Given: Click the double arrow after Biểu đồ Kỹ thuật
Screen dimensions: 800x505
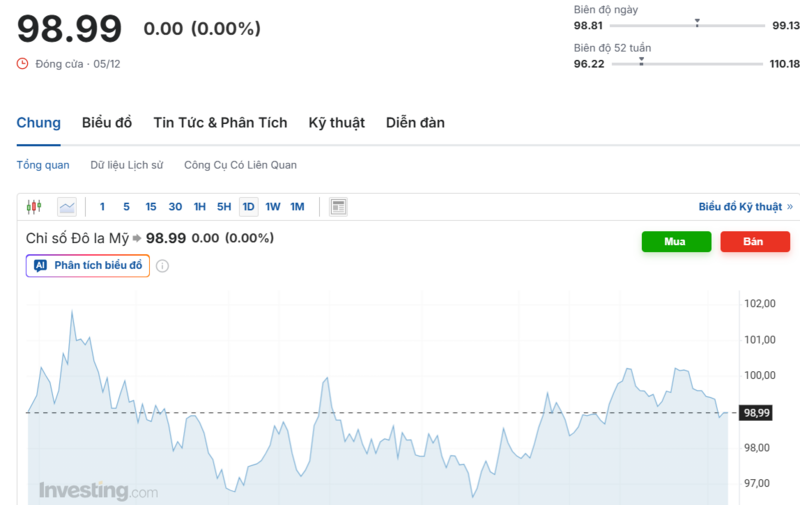Looking at the screenshot, I should tap(790, 207).
